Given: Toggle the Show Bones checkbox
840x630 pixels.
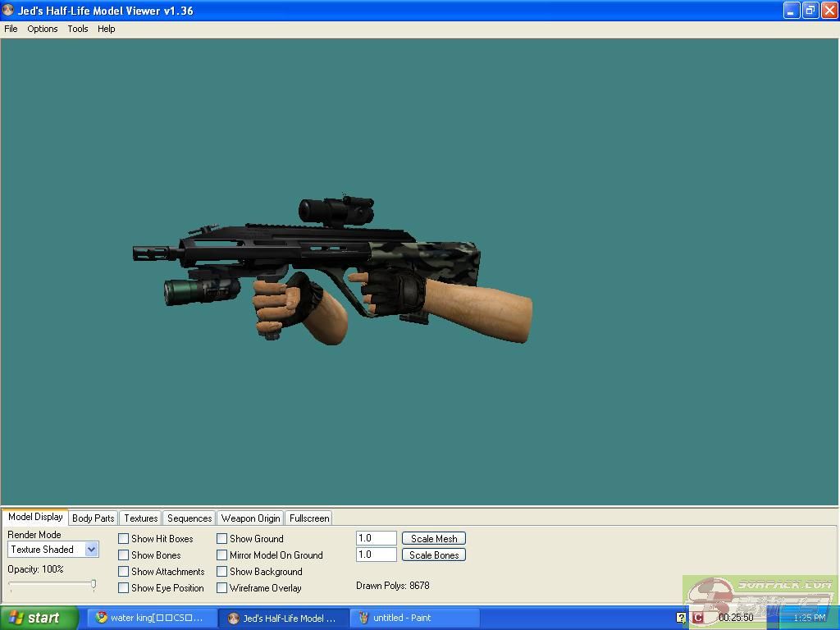Looking at the screenshot, I should point(124,555).
